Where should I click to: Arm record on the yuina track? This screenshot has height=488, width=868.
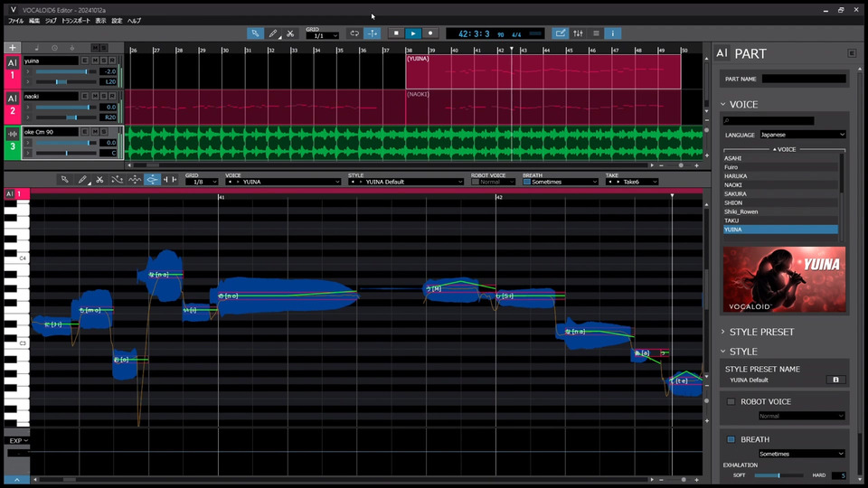(112, 61)
